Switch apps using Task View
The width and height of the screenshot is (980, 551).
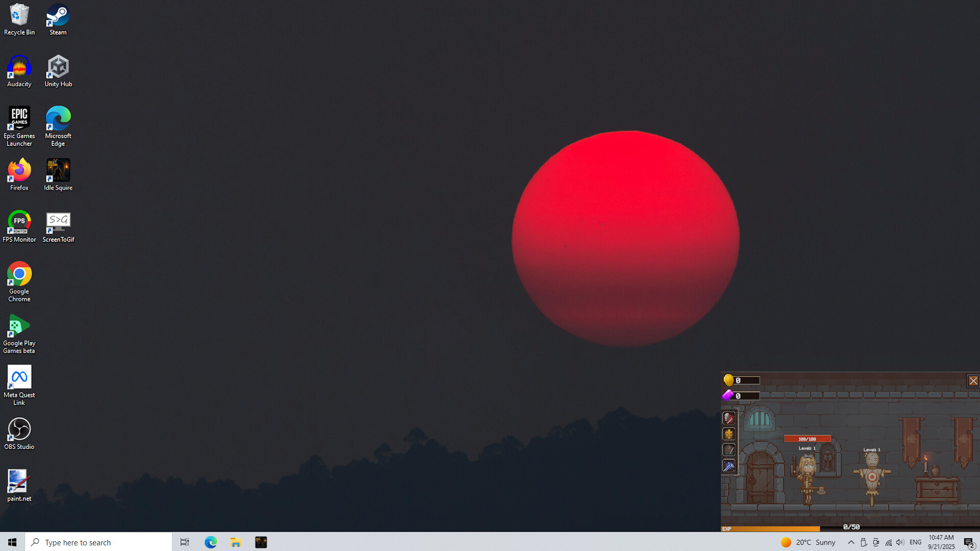pos(184,542)
